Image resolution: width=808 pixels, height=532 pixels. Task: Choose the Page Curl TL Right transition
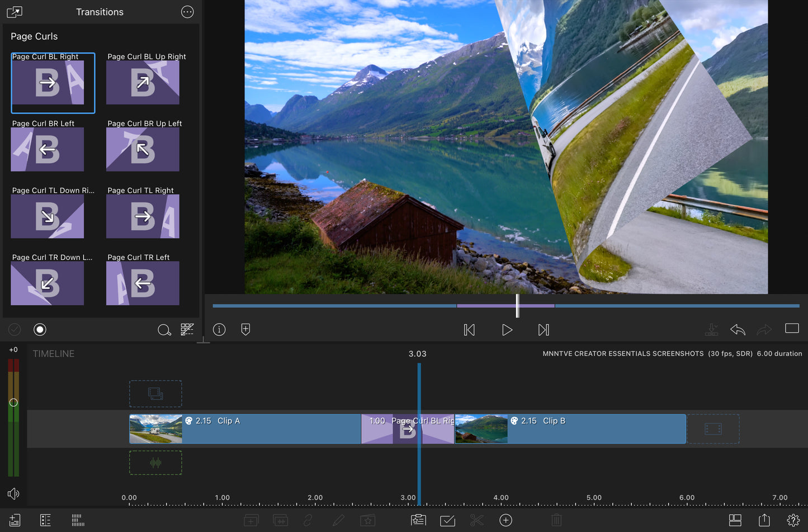click(x=143, y=216)
